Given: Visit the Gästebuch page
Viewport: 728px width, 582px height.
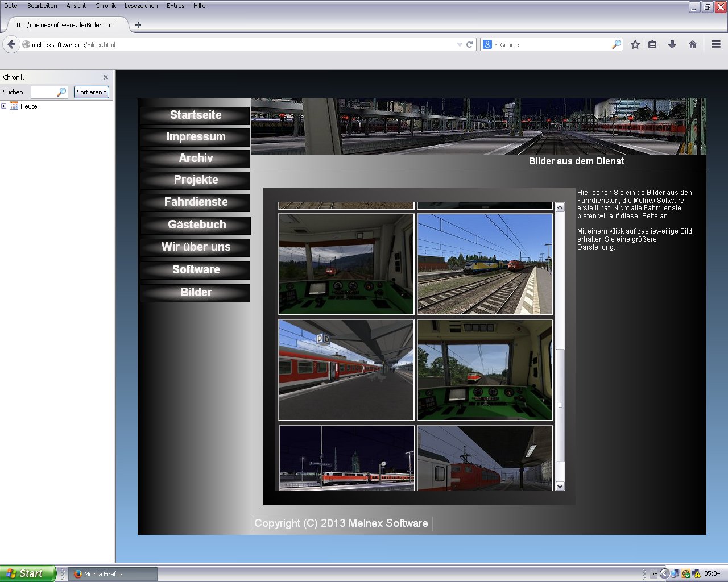Looking at the screenshot, I should point(195,225).
